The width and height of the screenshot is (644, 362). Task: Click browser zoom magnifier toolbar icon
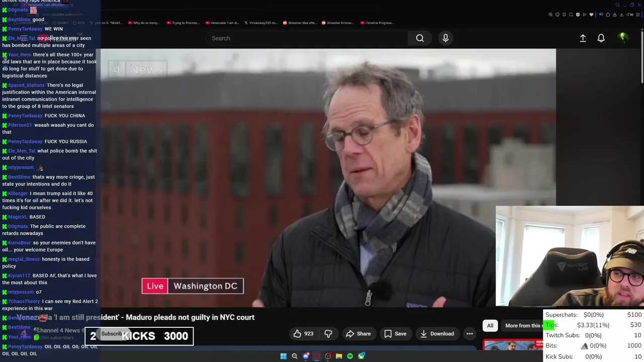(550, 15)
